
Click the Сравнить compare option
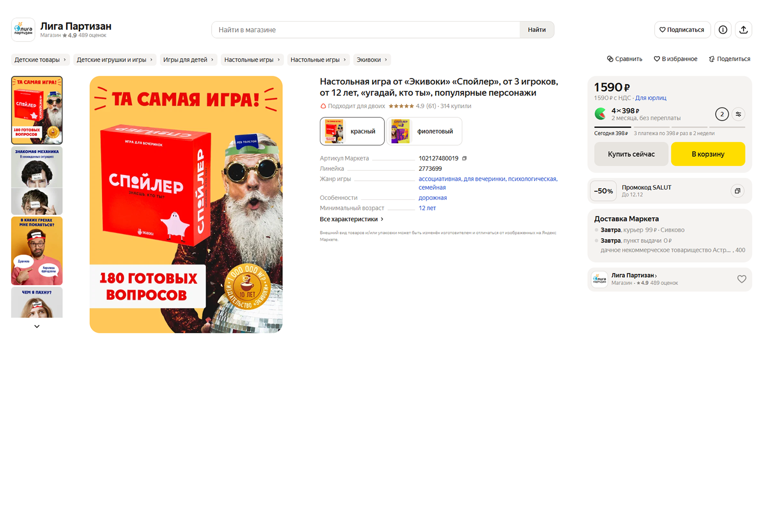point(625,59)
